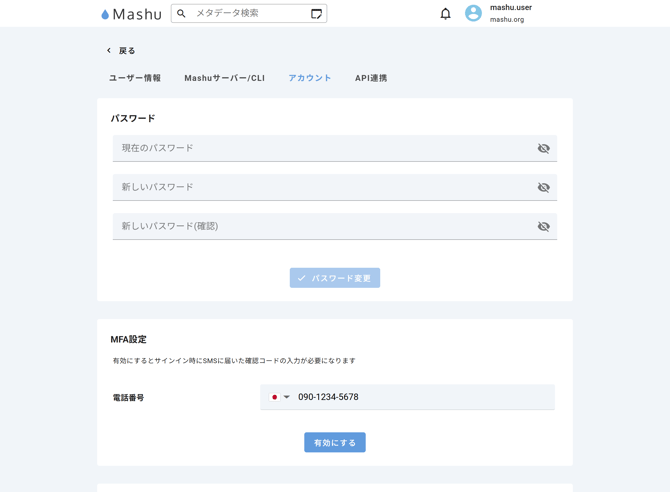This screenshot has width=670, height=492.
Task: Switch to the ユーザー情報 tab
Action: 135,78
